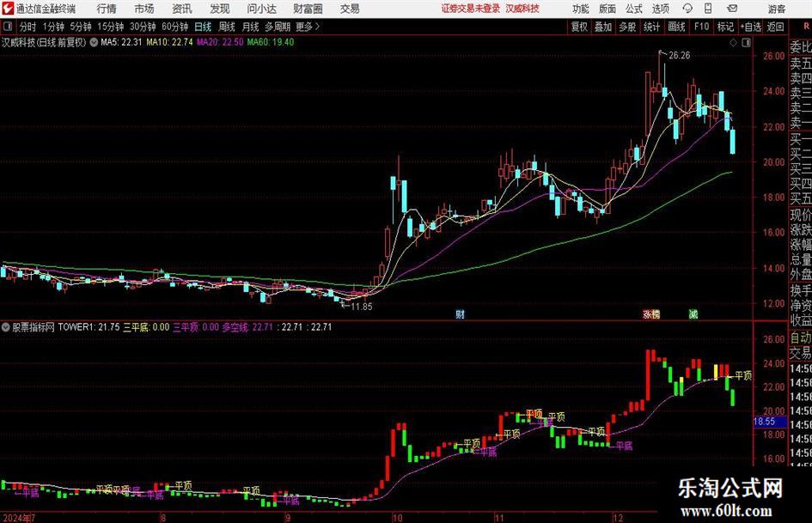Open the 发现 menu
Viewport: 812px width, 523px height.
tap(220, 9)
